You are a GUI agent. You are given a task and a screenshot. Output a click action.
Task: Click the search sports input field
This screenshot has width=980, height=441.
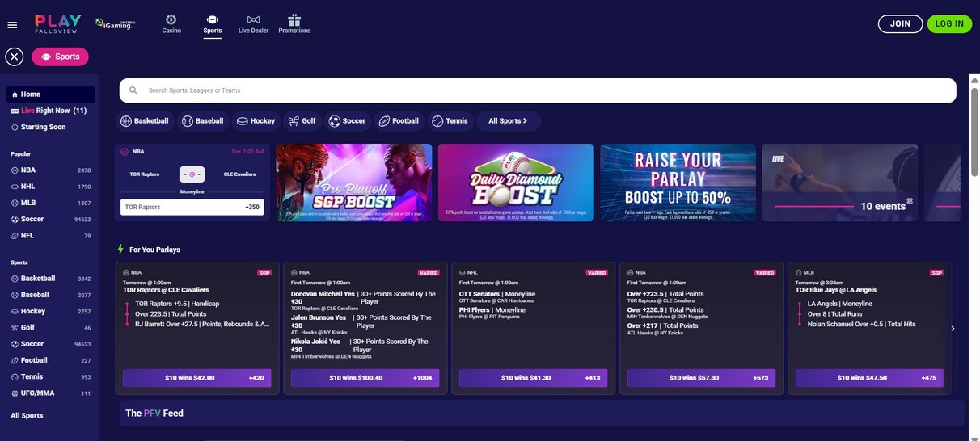[538, 90]
